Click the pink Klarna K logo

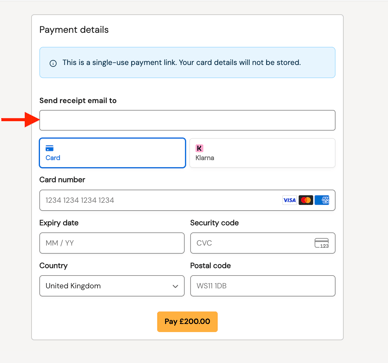pos(199,148)
